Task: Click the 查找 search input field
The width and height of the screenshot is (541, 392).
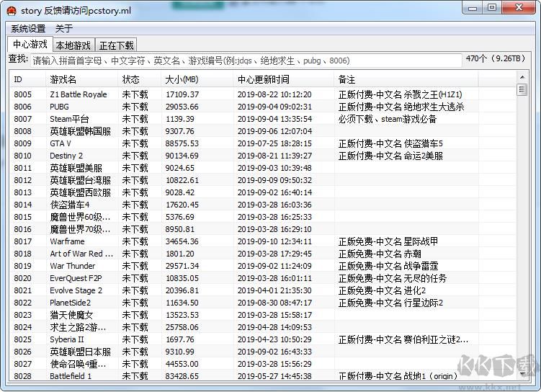Action: [246, 61]
